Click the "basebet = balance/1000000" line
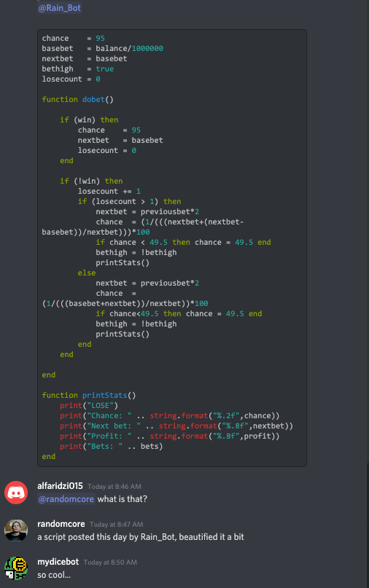Image resolution: width=369 pixels, height=588 pixels. pos(103,48)
